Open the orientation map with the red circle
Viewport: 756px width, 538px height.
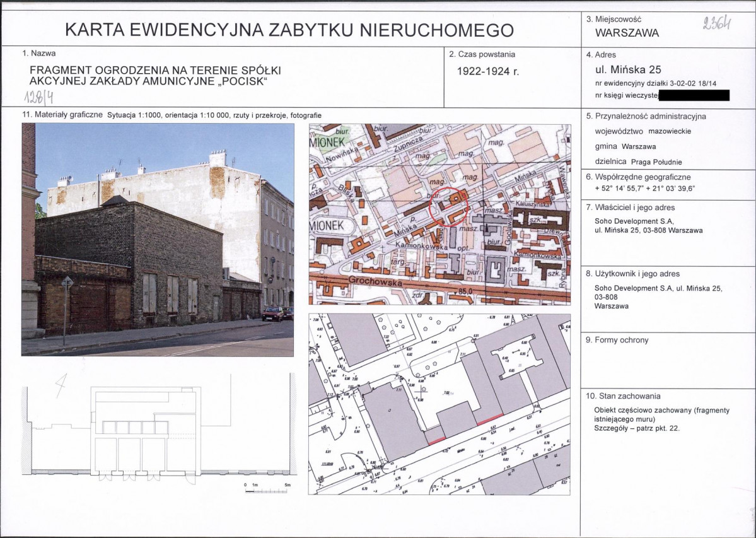(x=439, y=214)
